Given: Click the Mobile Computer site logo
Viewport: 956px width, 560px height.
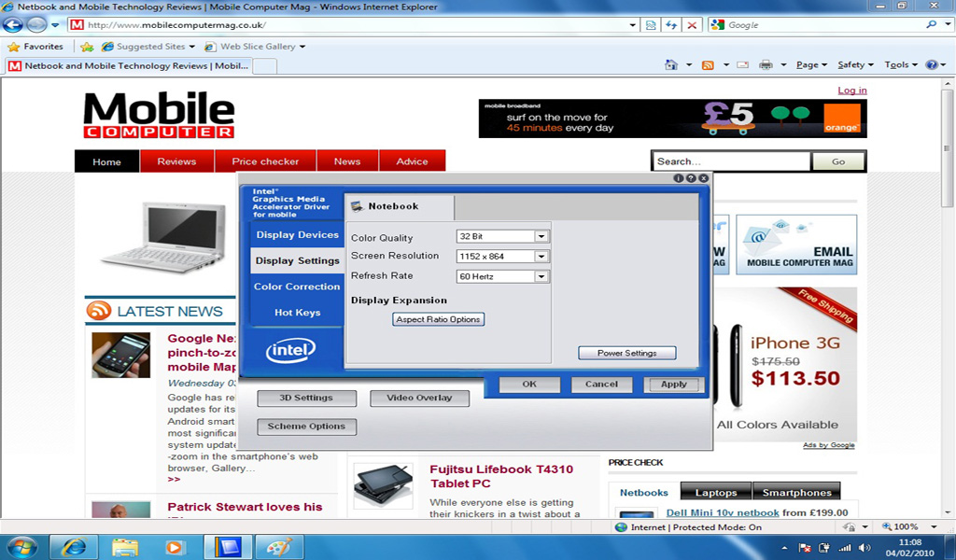Looking at the screenshot, I should pyautogui.click(x=159, y=115).
